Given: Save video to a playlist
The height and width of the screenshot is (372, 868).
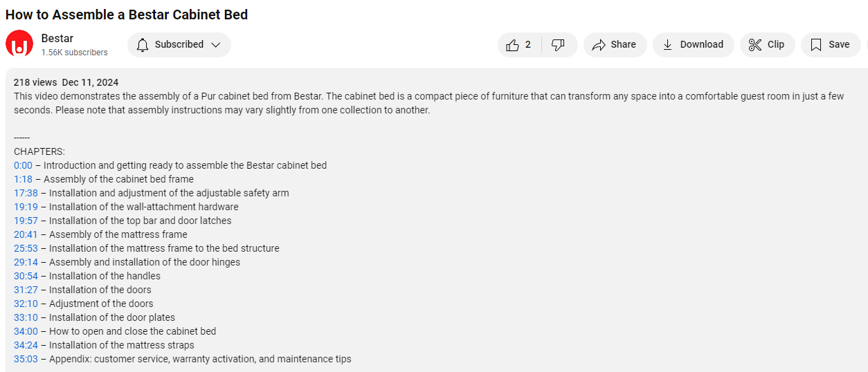Looking at the screenshot, I should point(830,45).
